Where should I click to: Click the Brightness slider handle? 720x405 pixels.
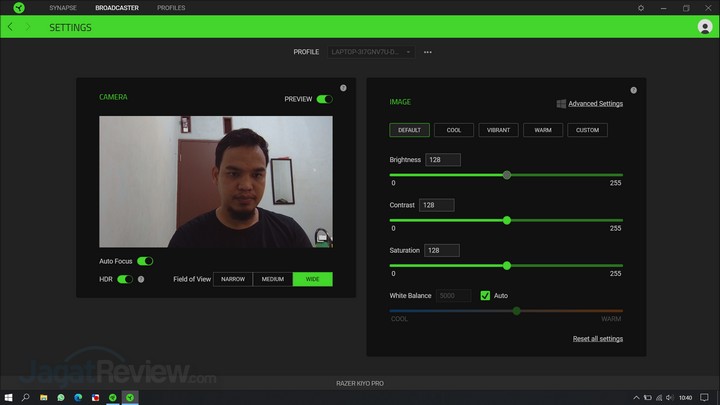pyautogui.click(x=507, y=175)
